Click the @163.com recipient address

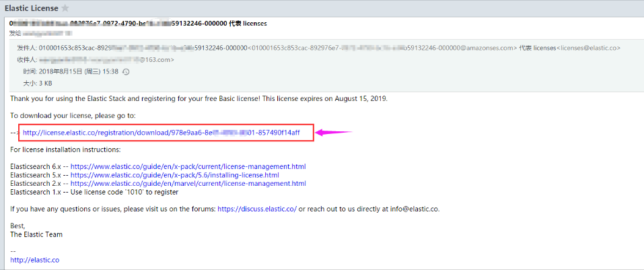click(x=107, y=60)
